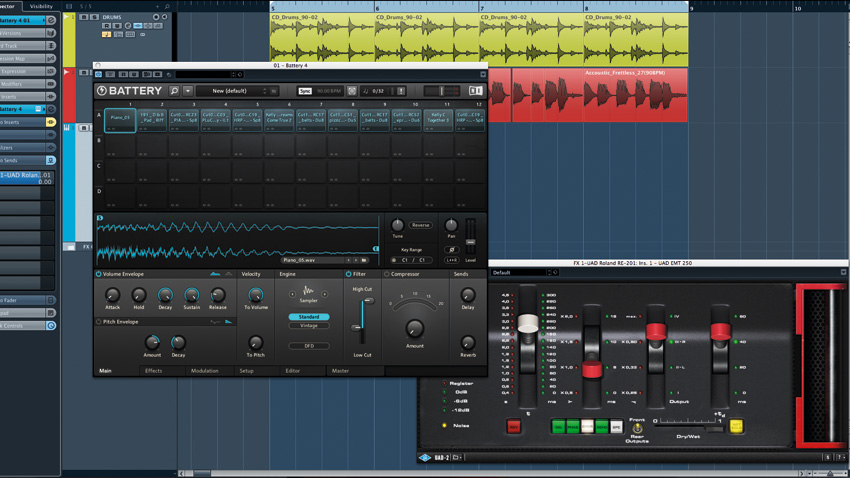Adjust the Pan knob in Battery
Image resolution: width=850 pixels, height=478 pixels.
coord(451,225)
